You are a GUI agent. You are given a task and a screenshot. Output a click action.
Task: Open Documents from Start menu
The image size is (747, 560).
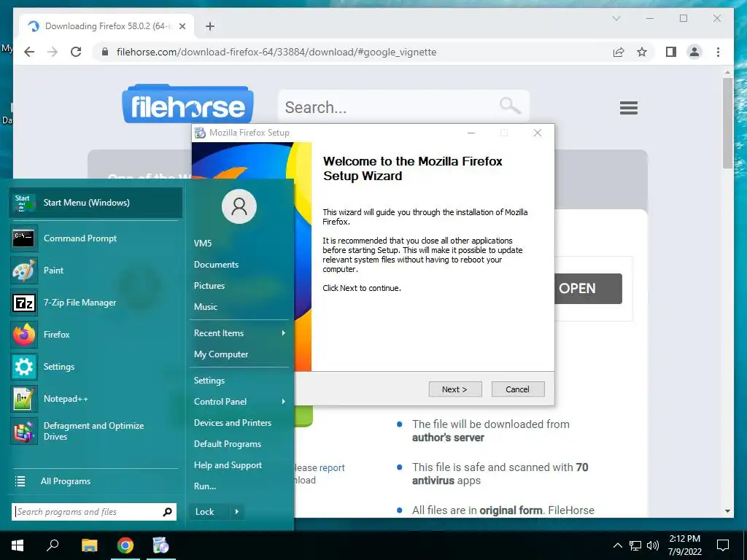click(216, 264)
